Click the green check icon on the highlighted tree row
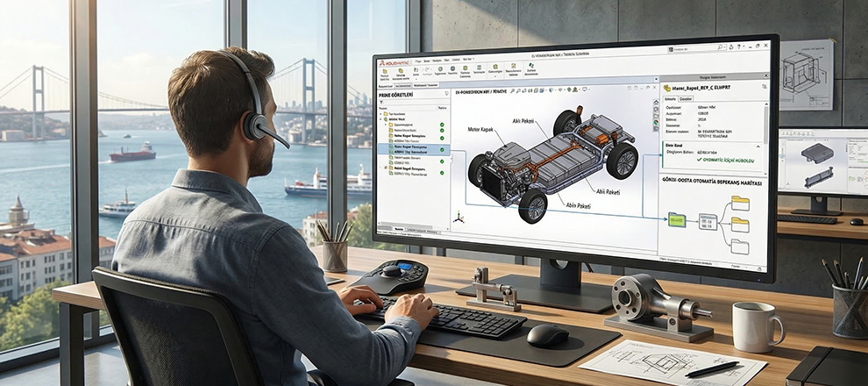868x386 pixels. [442, 149]
